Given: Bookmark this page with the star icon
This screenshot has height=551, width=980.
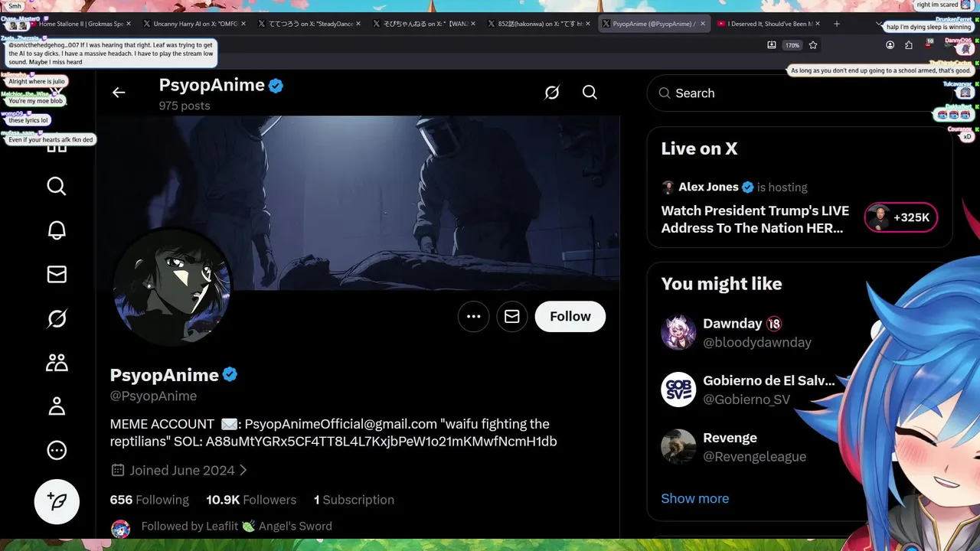Looking at the screenshot, I should coord(813,45).
